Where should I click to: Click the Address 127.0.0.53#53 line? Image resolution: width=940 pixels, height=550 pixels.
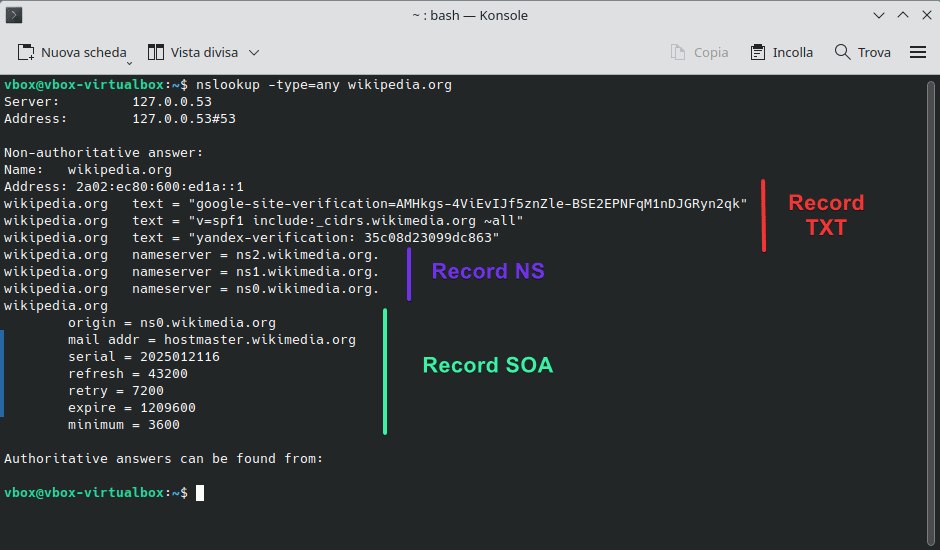120,119
